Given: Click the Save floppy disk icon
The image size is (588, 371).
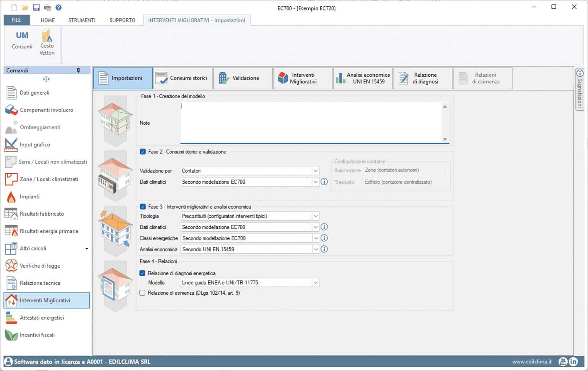Looking at the screenshot, I should (x=36, y=7).
